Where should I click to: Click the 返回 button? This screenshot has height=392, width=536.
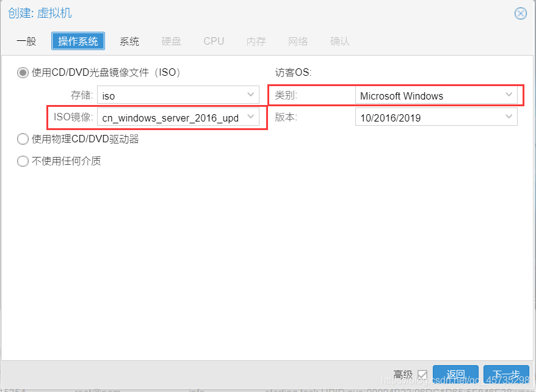[455, 374]
